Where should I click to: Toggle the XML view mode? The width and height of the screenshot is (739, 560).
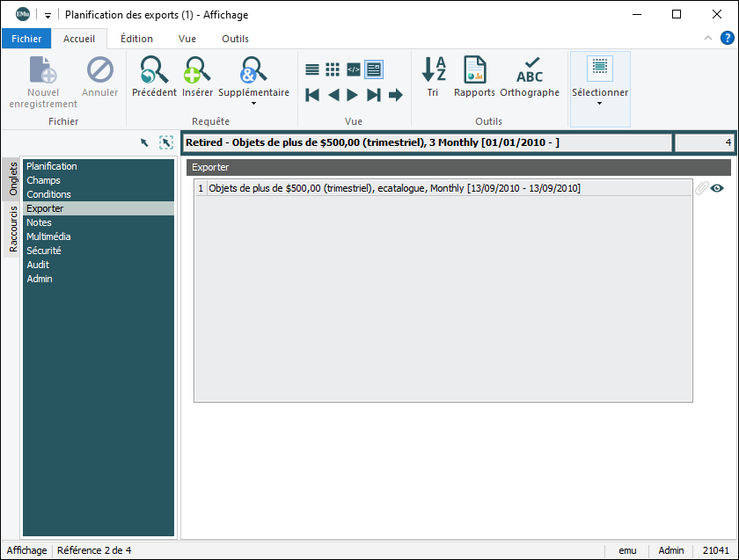[354, 69]
